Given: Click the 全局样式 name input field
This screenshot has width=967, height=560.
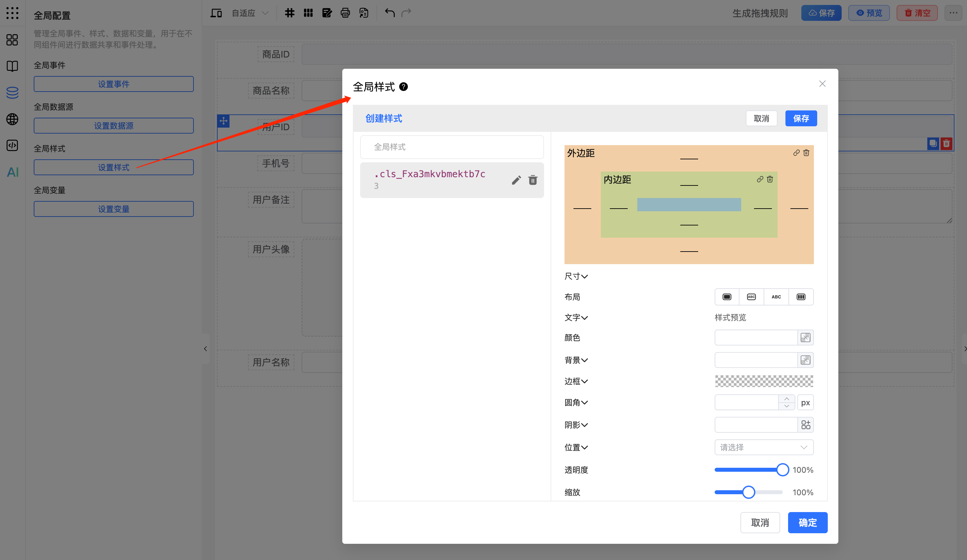Looking at the screenshot, I should tap(452, 147).
